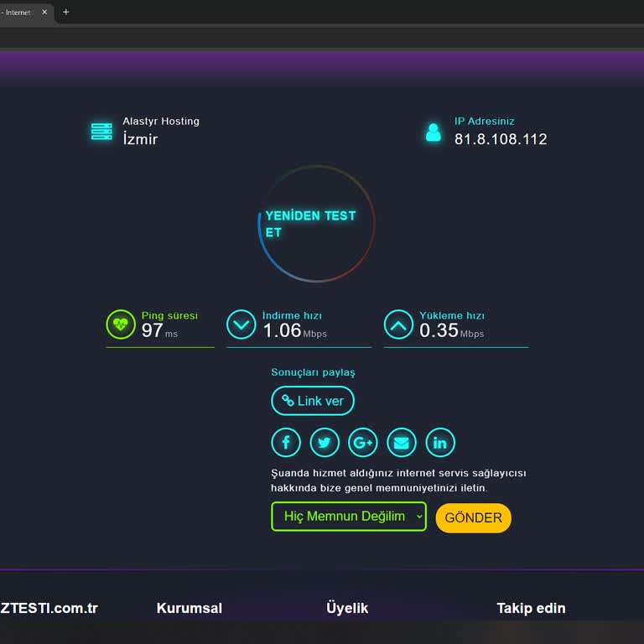
Task: Share results on Twitter
Action: (x=325, y=443)
